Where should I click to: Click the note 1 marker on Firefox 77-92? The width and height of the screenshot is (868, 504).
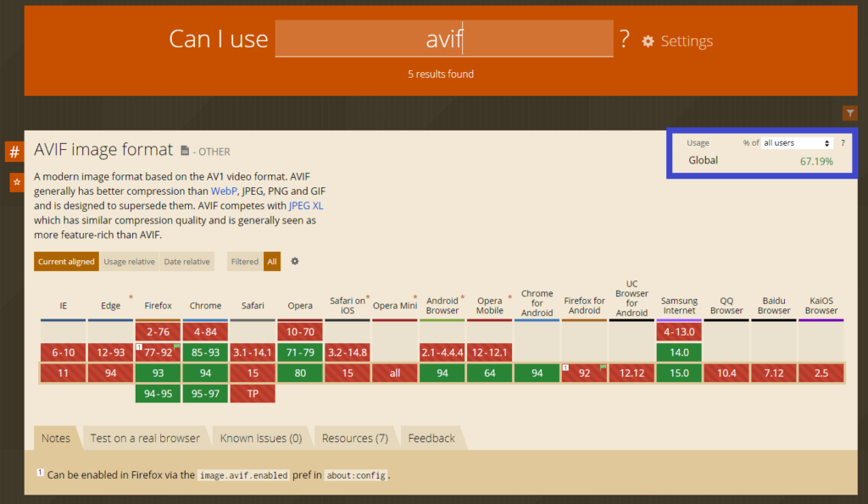[139, 346]
